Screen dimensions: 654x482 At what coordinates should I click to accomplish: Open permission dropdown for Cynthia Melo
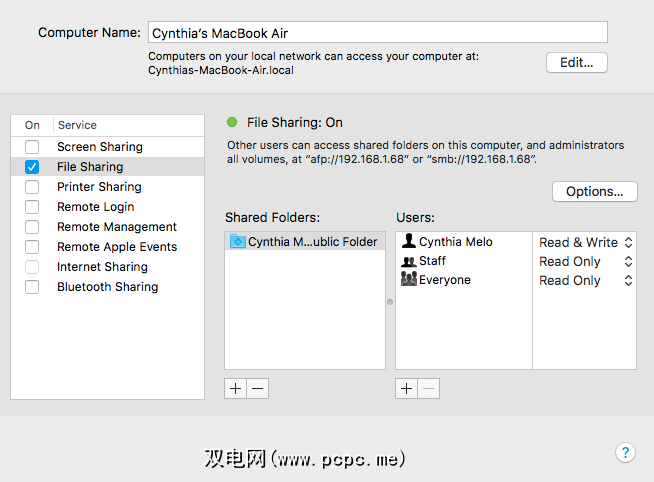[x=628, y=242]
